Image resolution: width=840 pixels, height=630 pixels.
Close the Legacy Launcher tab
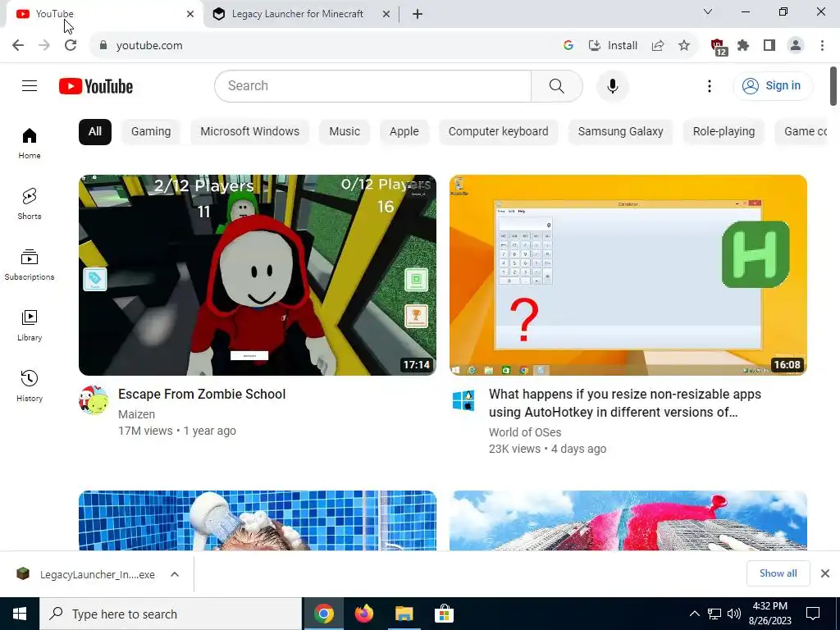[386, 14]
